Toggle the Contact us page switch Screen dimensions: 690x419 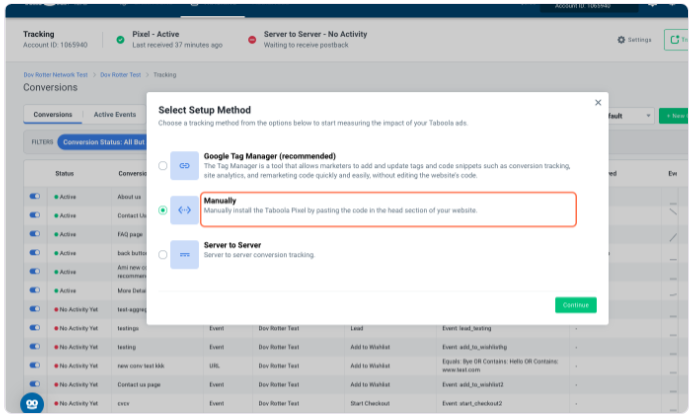35,384
